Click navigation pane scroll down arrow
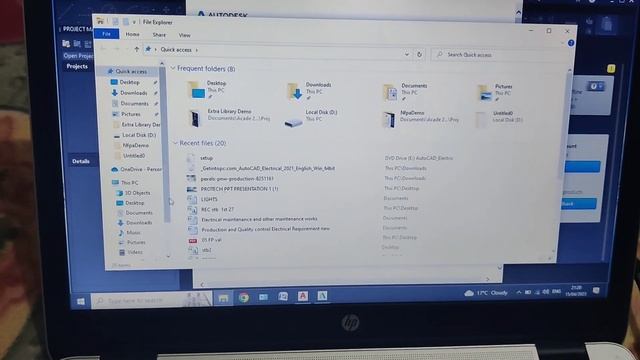The height and width of the screenshot is (360, 640). [168, 256]
